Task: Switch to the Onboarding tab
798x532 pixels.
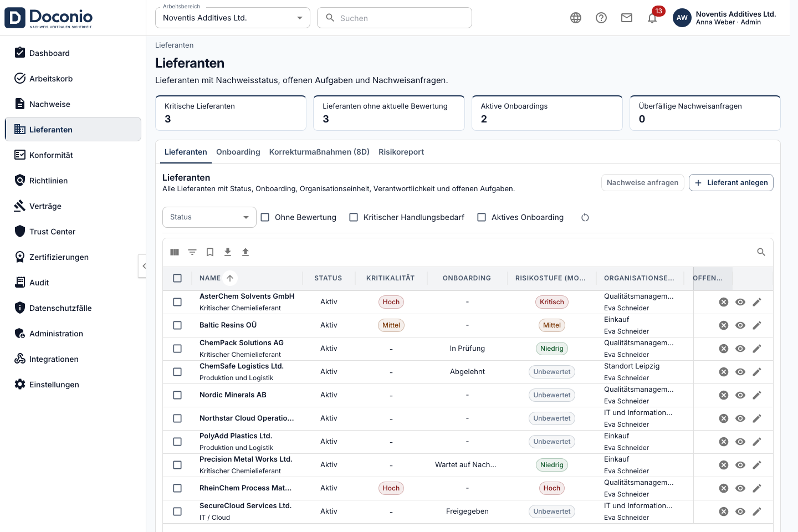Action: pyautogui.click(x=238, y=152)
